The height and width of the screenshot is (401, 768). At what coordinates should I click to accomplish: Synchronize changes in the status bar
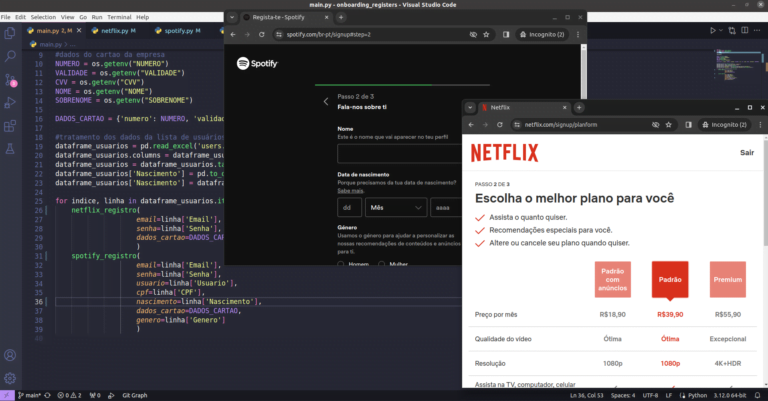[x=48, y=396]
